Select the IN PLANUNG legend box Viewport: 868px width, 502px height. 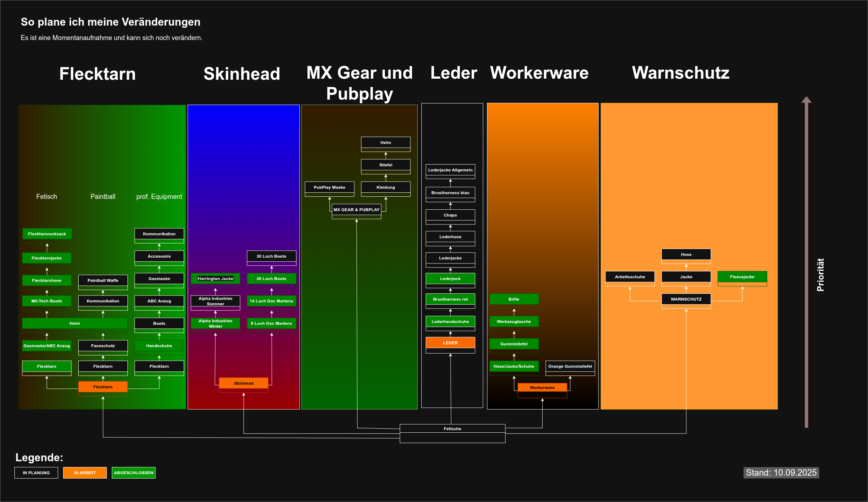36,473
